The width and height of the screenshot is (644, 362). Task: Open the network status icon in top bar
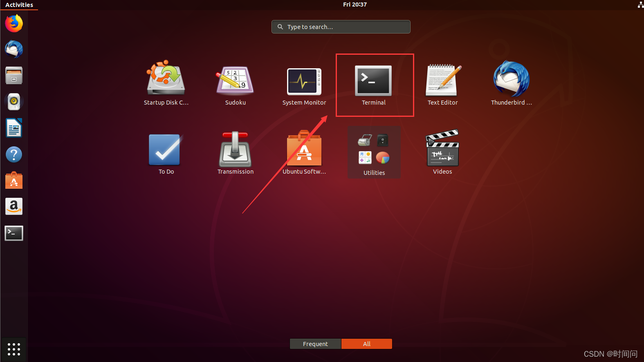click(640, 4)
